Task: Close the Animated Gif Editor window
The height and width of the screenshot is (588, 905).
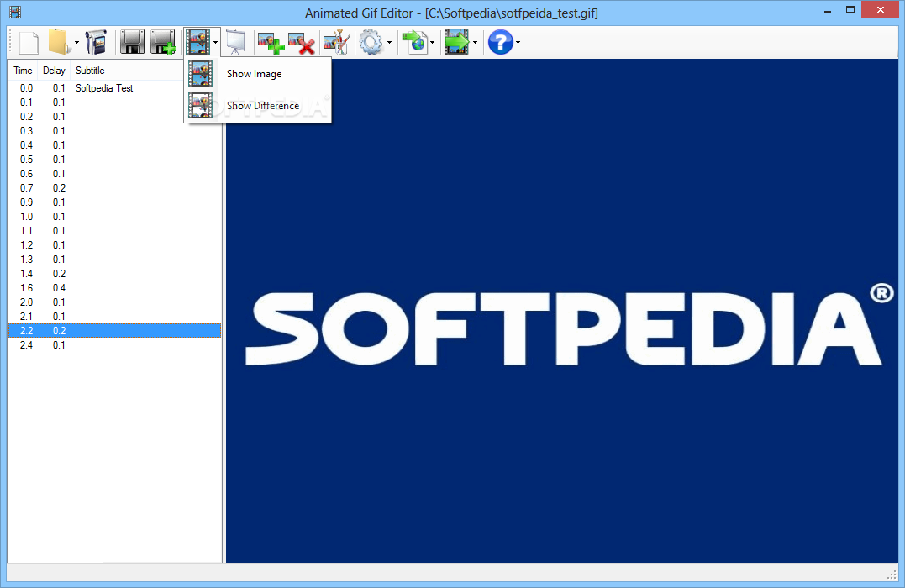Action: tap(880, 10)
